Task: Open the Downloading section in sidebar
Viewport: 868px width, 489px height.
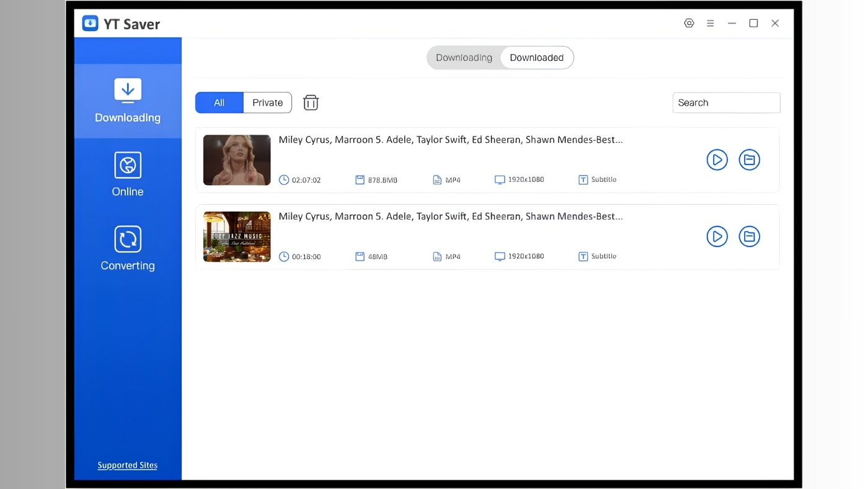Action: [x=128, y=101]
